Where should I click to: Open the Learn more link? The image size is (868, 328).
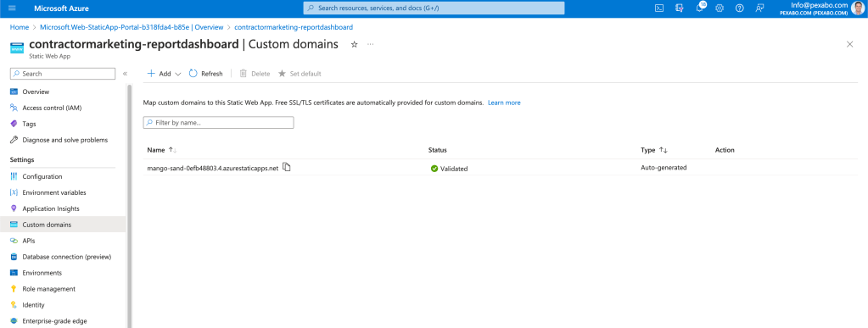504,103
